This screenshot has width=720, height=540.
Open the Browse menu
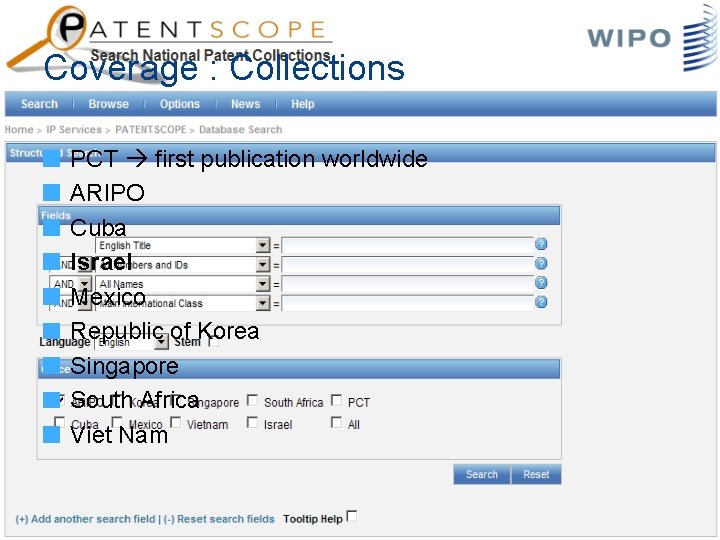(x=109, y=104)
